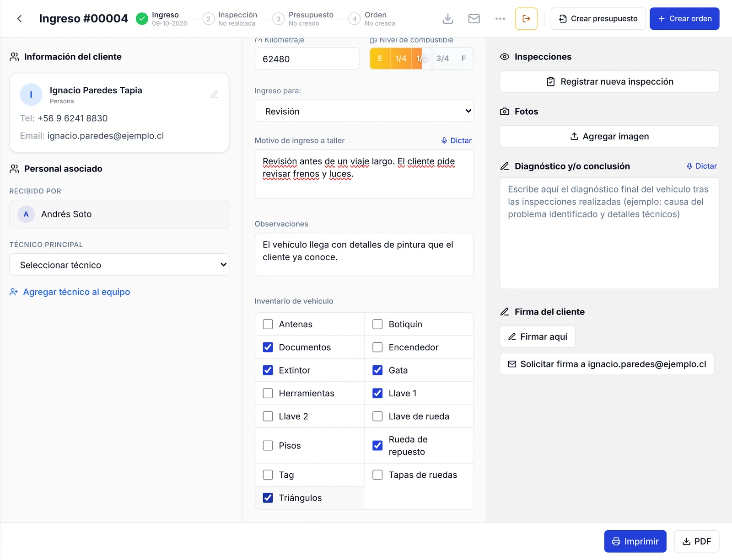The image size is (732, 560).
Task: Click the green Ingreso completed check icon
Action: pyautogui.click(x=142, y=19)
